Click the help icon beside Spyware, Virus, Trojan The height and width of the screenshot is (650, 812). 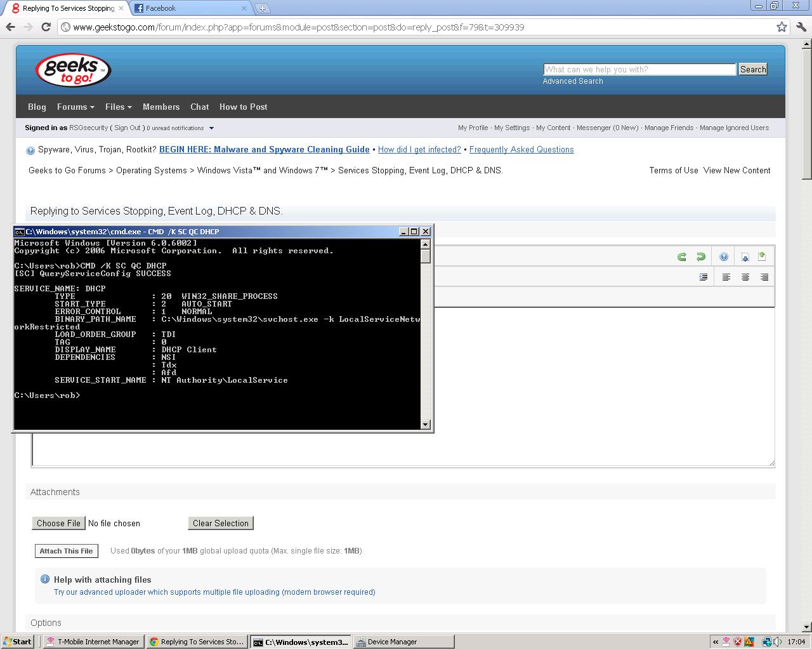(30, 150)
